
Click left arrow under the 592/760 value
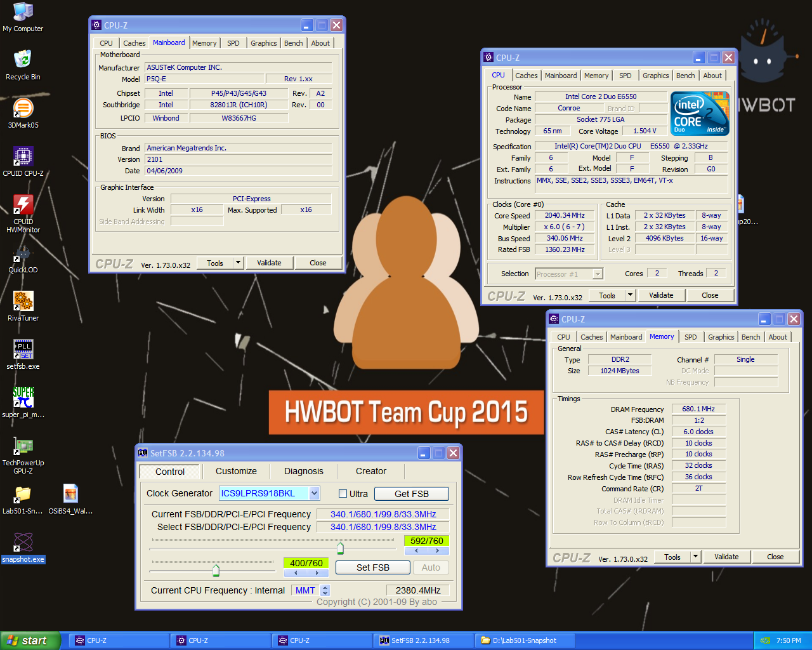416,551
